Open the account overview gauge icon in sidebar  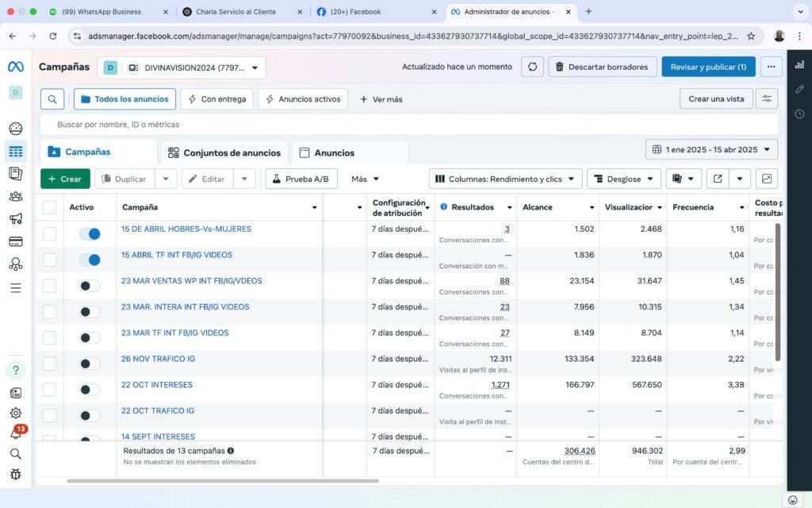(x=16, y=128)
